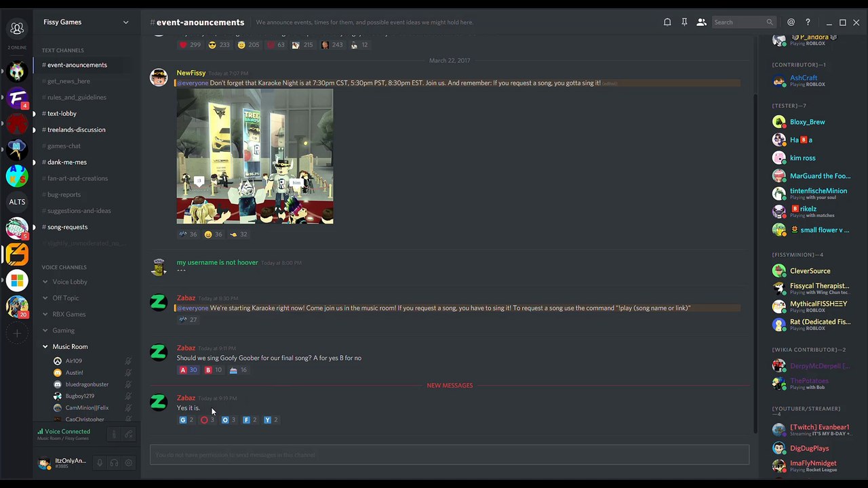
Task: Toggle the heart reaction with 299
Action: [190, 45]
